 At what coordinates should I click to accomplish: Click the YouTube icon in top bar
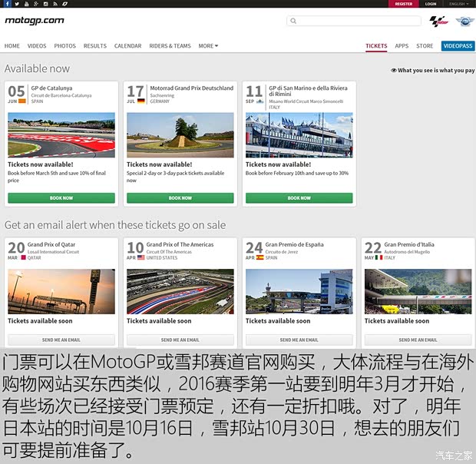pos(26,4)
